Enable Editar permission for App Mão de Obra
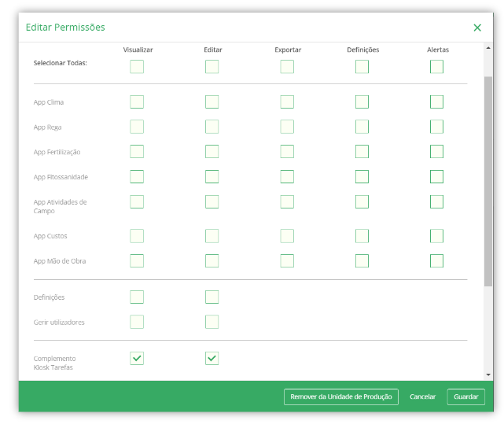 tap(212, 260)
